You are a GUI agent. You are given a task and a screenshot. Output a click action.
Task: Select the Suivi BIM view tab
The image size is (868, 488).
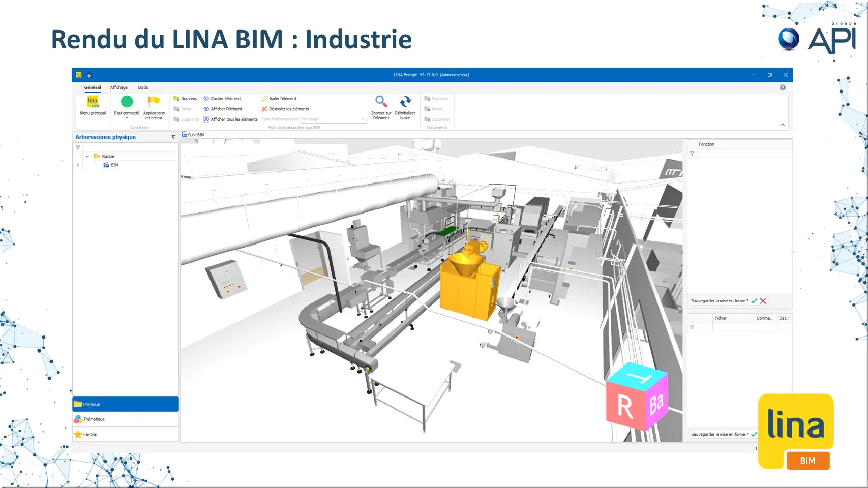[x=193, y=135]
